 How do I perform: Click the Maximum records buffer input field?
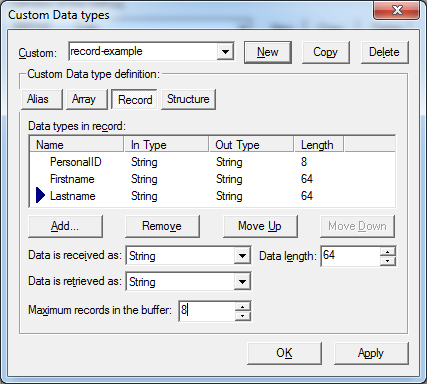point(207,311)
